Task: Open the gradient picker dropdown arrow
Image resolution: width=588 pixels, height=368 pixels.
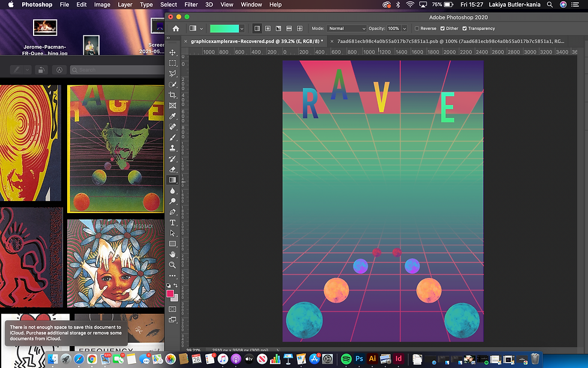Action: [242, 28]
